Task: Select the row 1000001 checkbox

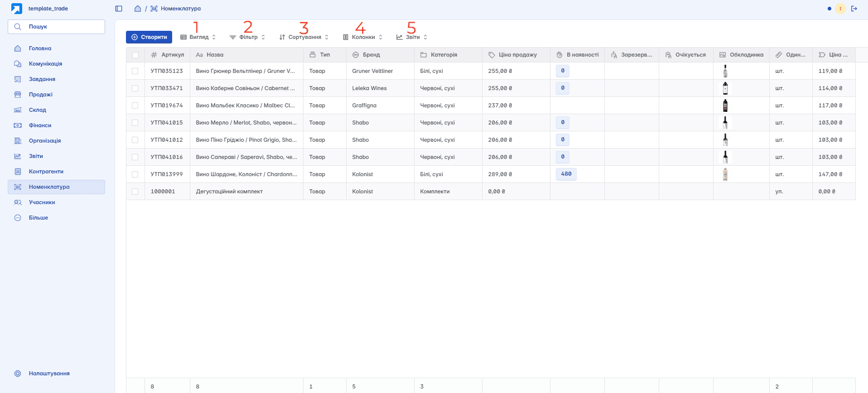Action: point(135,192)
